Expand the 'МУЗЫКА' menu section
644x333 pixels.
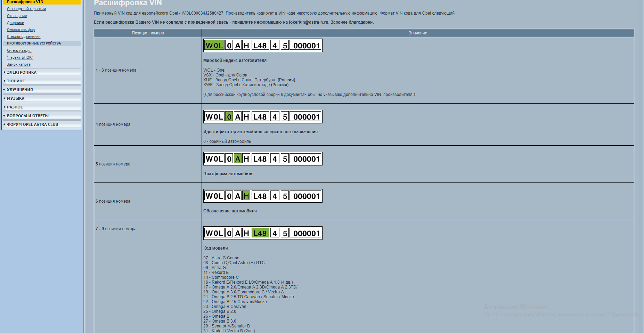pyautogui.click(x=41, y=98)
